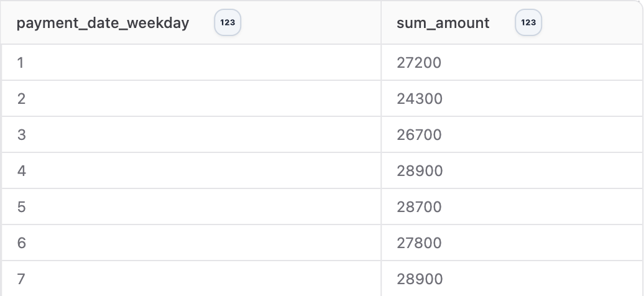The image size is (644, 296).
Task: Select the 28900 cell in weekday 7 row
Action: pyautogui.click(x=512, y=279)
